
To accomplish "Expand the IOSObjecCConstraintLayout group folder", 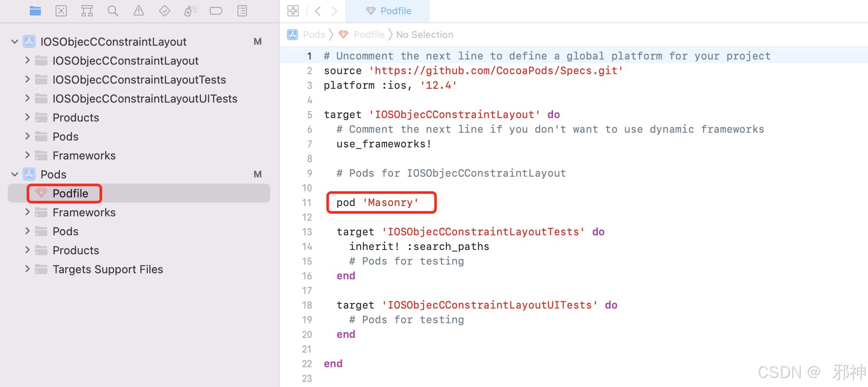I will coord(27,60).
